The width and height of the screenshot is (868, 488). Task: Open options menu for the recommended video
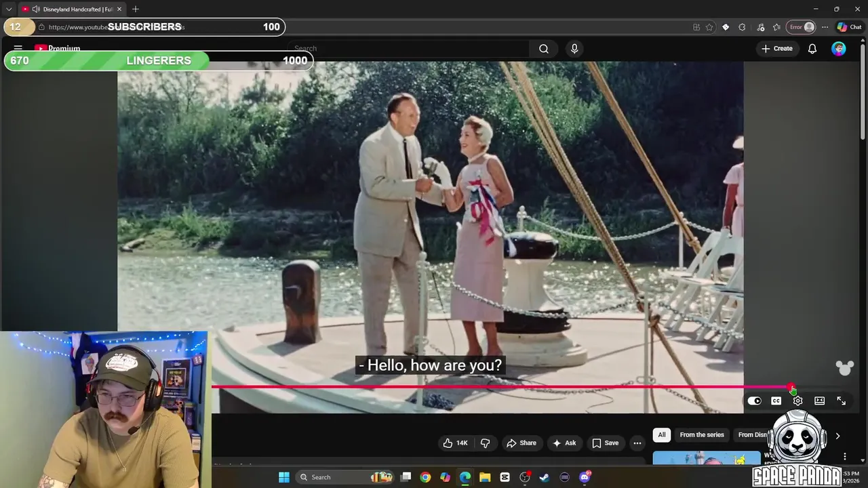[x=845, y=456]
